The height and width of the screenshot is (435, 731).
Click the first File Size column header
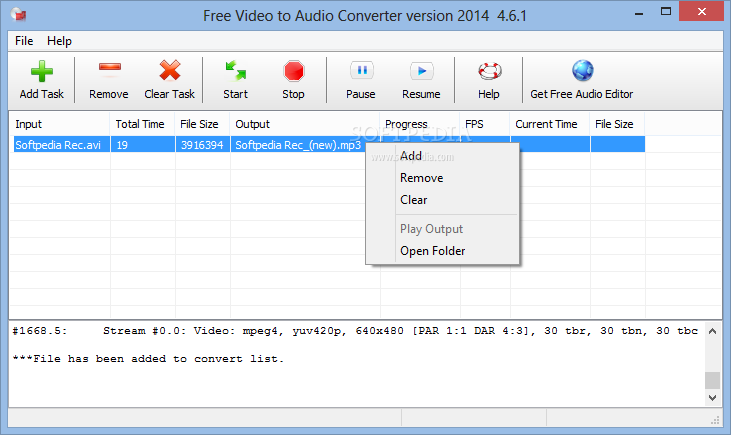(x=202, y=124)
